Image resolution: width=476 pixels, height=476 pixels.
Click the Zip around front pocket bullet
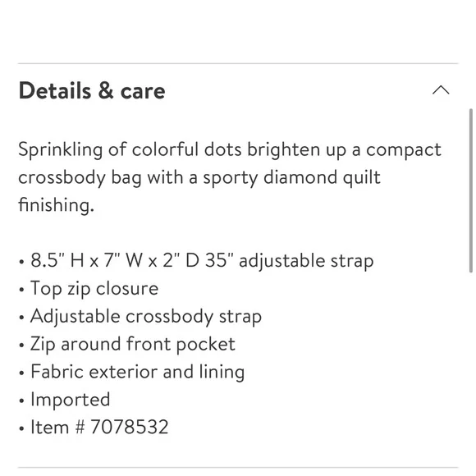[127, 345]
